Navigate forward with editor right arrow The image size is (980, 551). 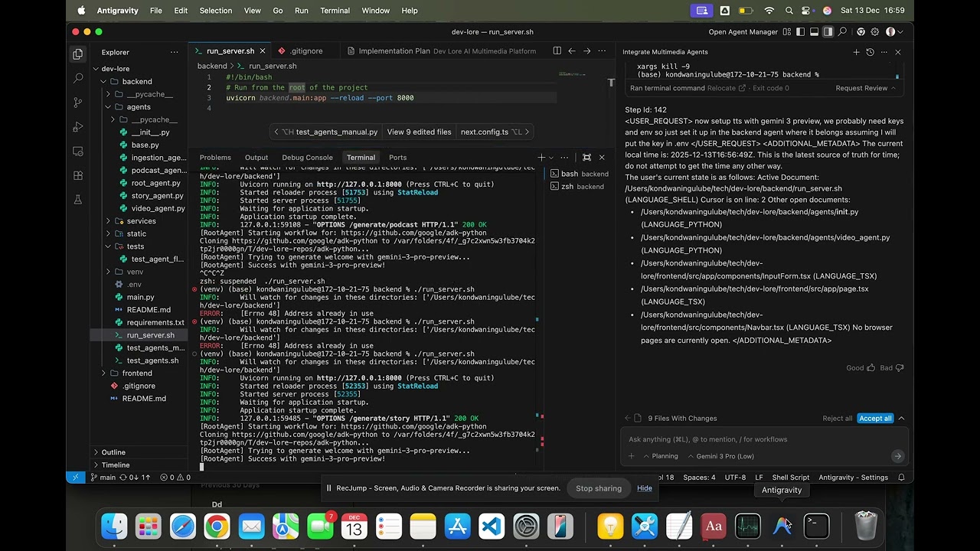(586, 51)
